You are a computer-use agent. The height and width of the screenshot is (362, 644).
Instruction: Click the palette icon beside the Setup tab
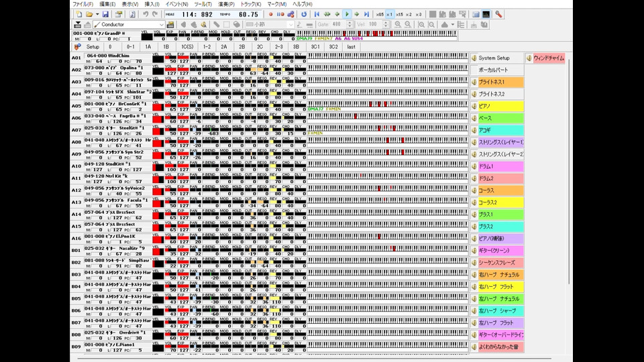pyautogui.click(x=78, y=47)
